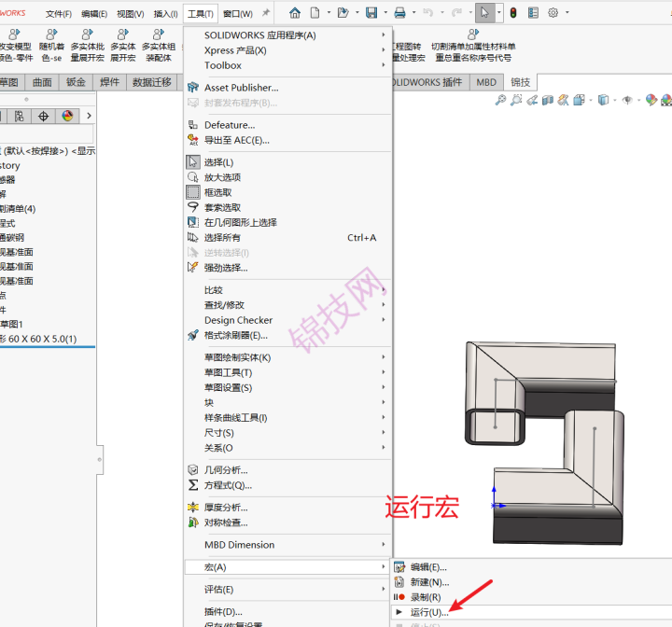
Task: Run the 切割清单加属性材料单 macro button
Action: 473,46
